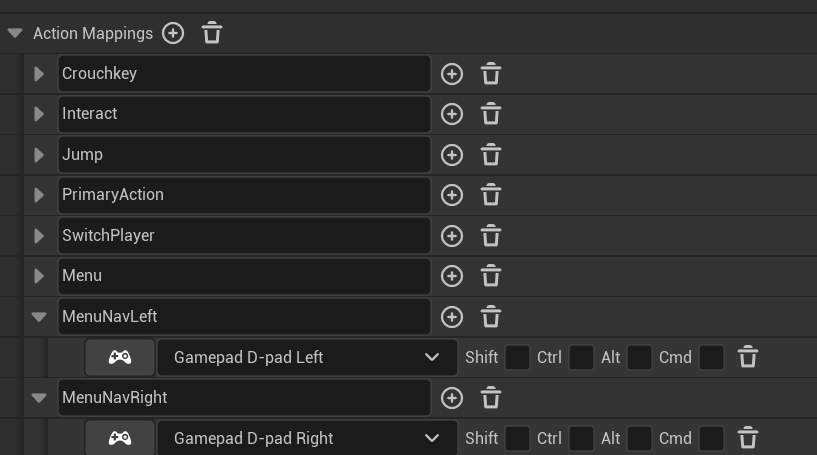Click gamepad key selector for D-pad Left
817x455 pixels.
click(120, 357)
